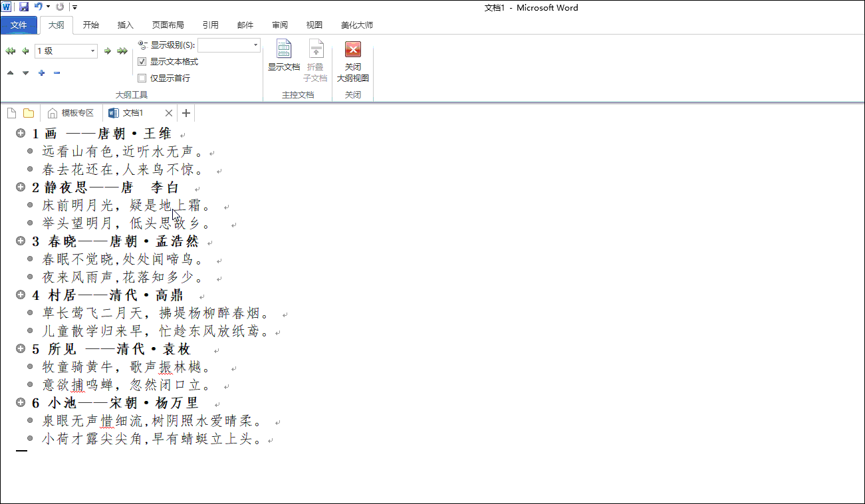Click the Demote (right arrow) outline tool
Screen dimensions: 865x504
tap(107, 51)
